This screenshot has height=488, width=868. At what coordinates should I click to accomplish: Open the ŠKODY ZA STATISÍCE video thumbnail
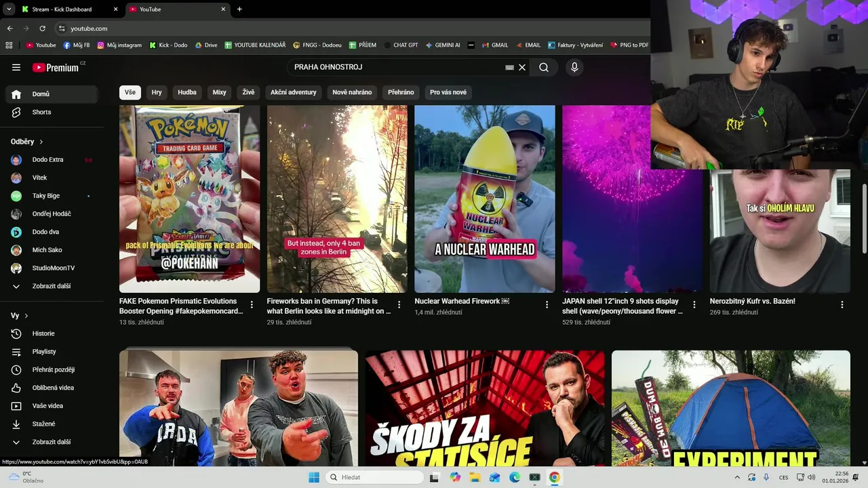[x=485, y=408]
